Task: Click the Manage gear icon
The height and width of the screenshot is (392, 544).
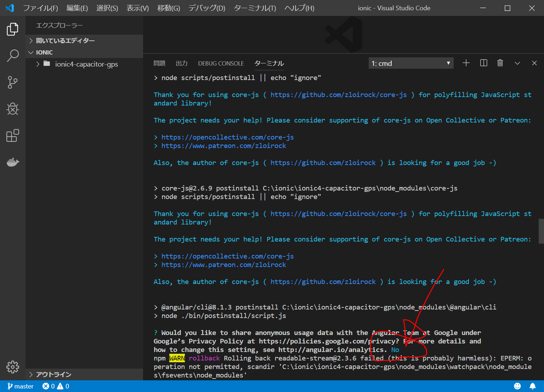Action: [12, 367]
